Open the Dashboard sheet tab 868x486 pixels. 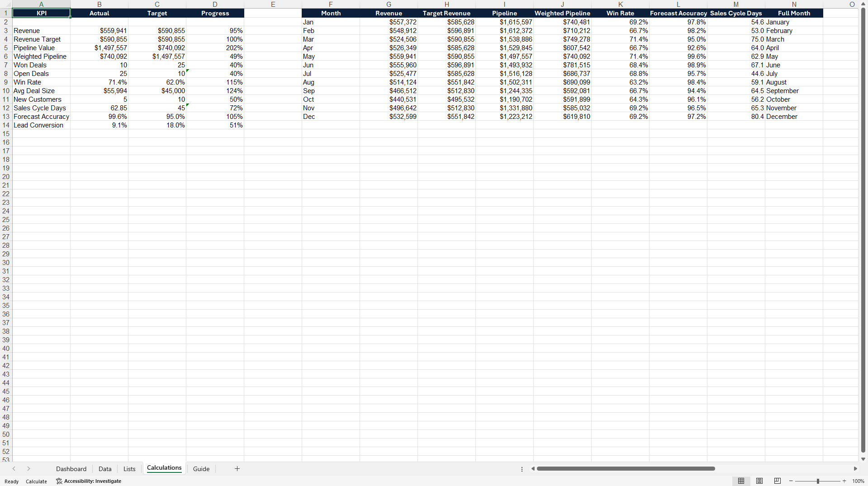click(x=71, y=469)
